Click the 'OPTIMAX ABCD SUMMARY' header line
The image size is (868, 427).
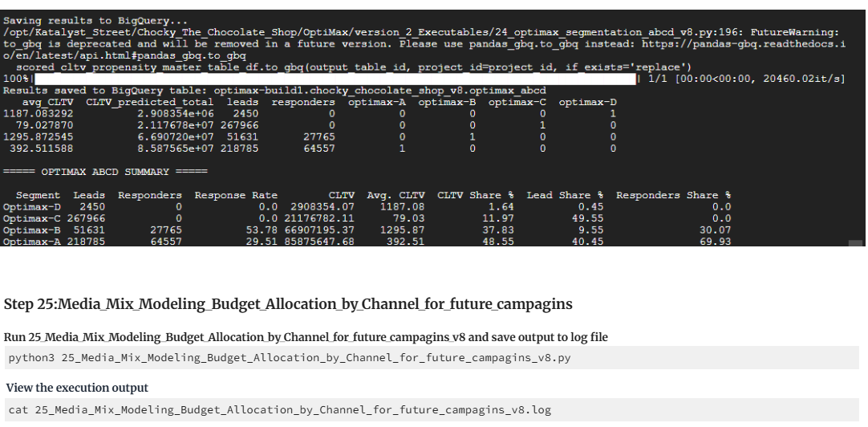pyautogui.click(x=105, y=172)
